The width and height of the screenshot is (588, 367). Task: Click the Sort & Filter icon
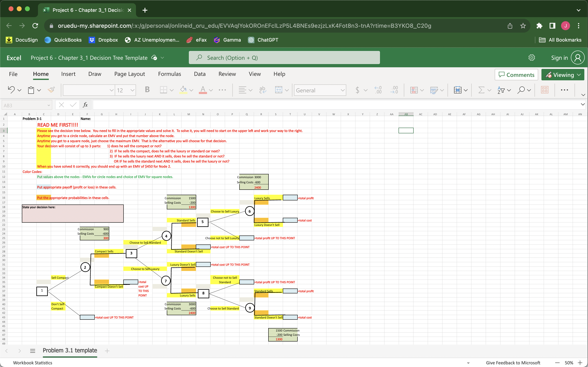[501, 90]
